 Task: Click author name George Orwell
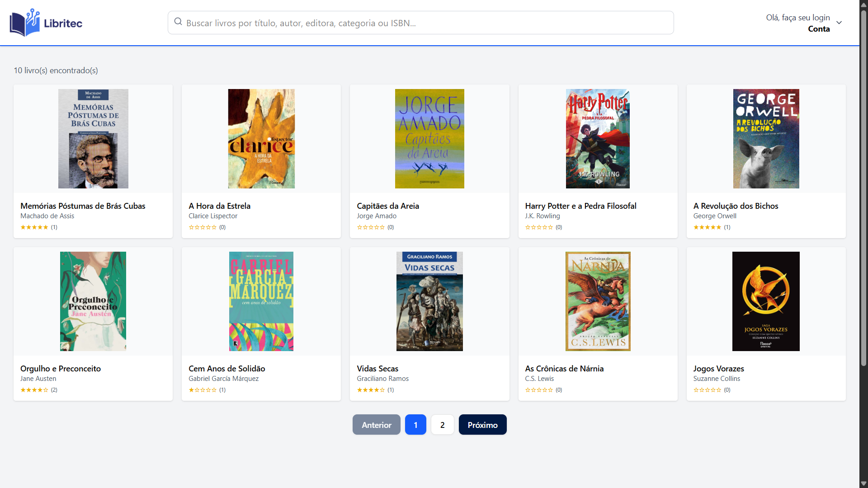coord(715,216)
